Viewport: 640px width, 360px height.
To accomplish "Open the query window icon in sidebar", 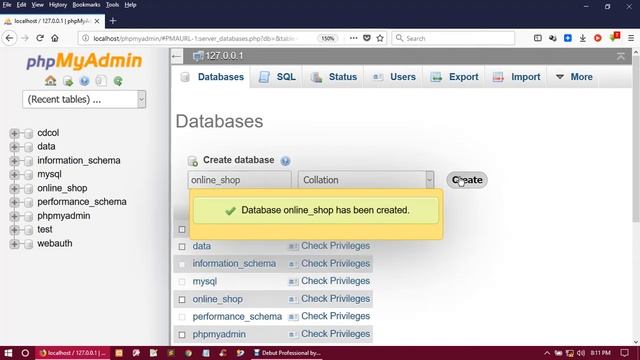I will coord(101,81).
